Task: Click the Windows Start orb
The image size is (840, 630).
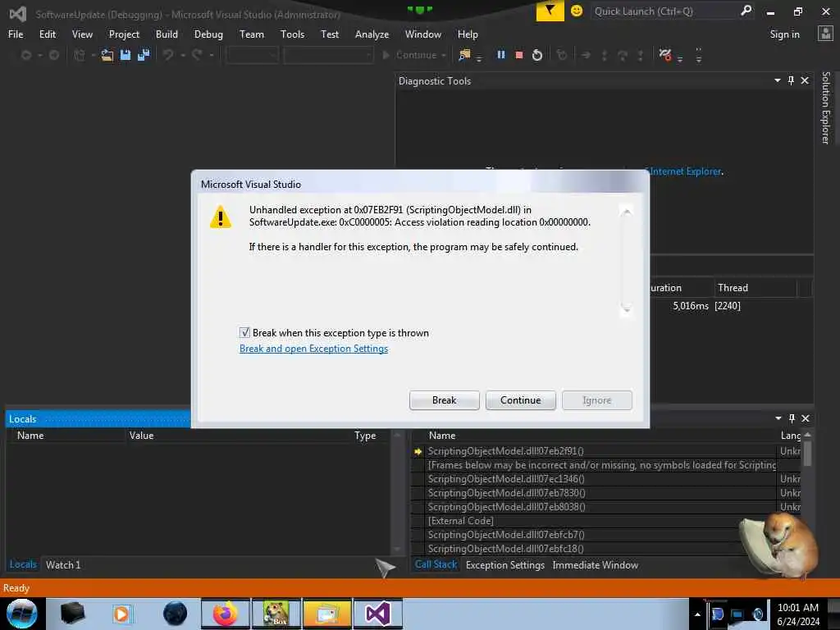Action: click(x=22, y=614)
